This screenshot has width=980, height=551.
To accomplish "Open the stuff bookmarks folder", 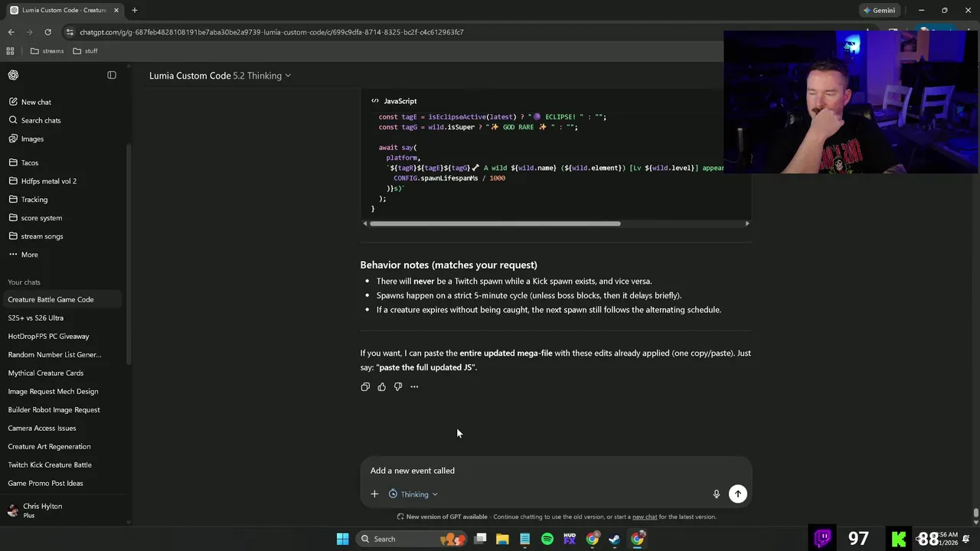I will click(x=85, y=51).
